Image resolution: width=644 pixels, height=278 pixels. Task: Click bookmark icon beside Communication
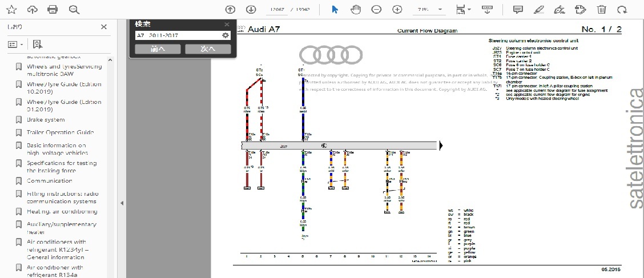tap(18, 181)
